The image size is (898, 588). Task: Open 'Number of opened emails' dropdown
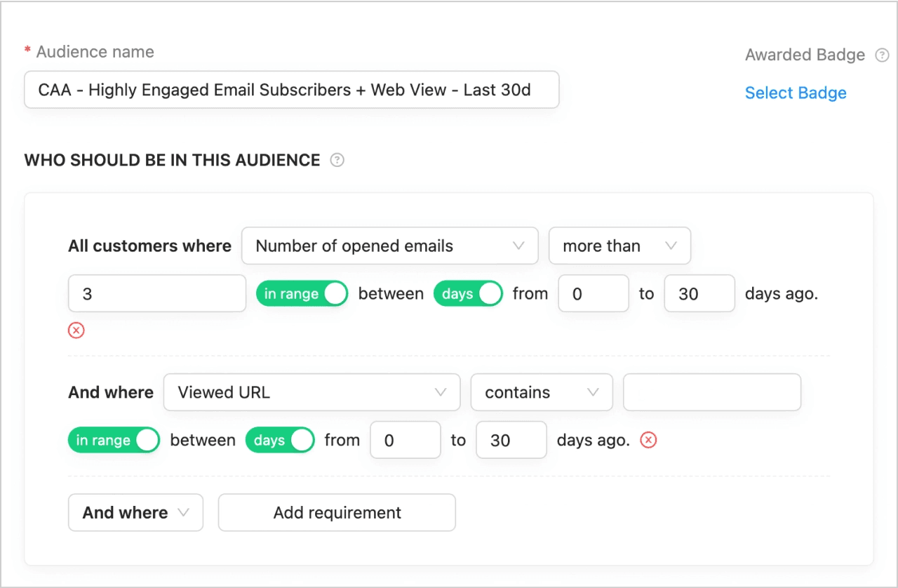click(389, 246)
